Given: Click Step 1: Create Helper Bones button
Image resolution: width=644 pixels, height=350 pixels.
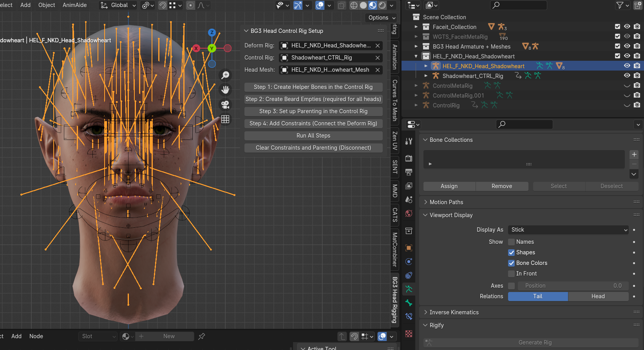Looking at the screenshot, I should [313, 87].
